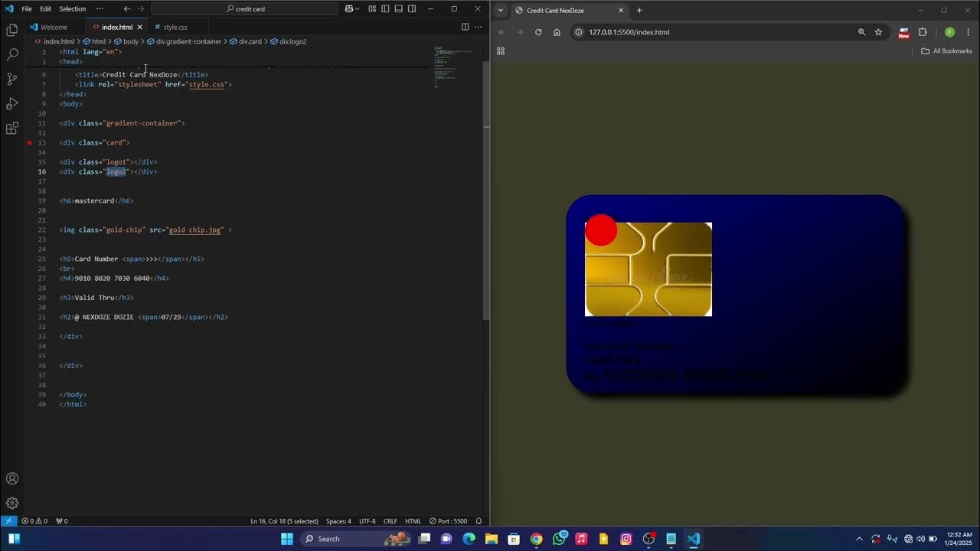Open Chrome extensions puzzle menu
The image size is (980, 551).
(922, 32)
